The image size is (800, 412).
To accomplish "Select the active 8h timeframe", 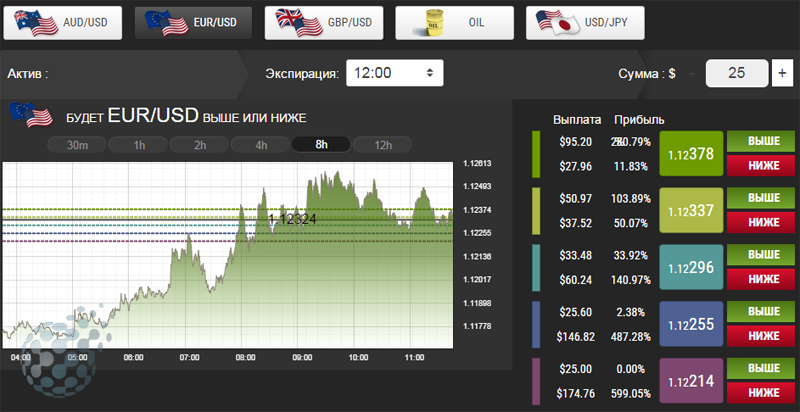I will [x=321, y=144].
